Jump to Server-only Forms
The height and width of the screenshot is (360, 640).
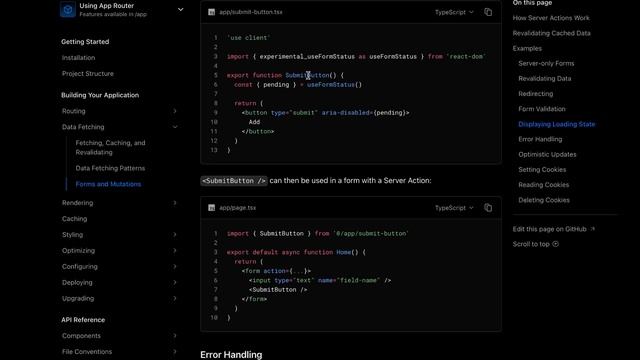[546, 63]
